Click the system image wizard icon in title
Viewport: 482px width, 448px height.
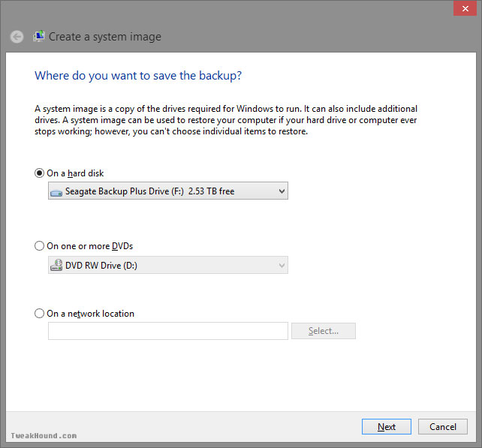coord(39,36)
